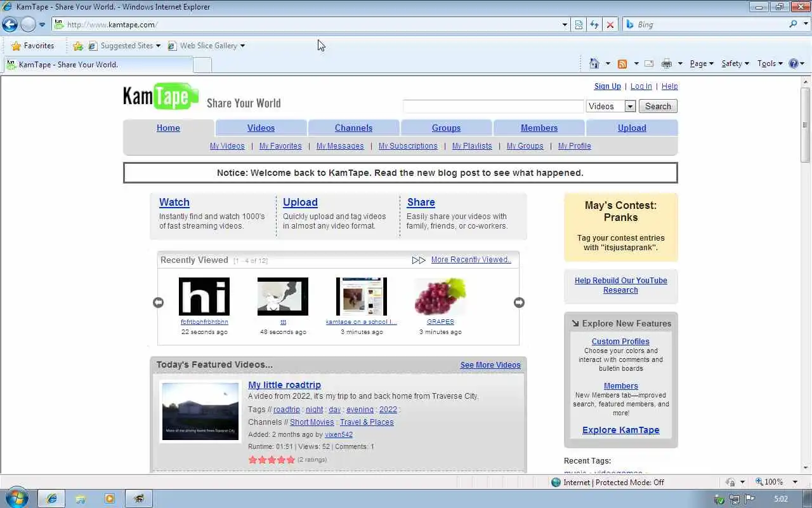Image resolution: width=812 pixels, height=508 pixels.
Task: Open the Help Rebuild Our YouTube Research link
Action: tap(621, 285)
